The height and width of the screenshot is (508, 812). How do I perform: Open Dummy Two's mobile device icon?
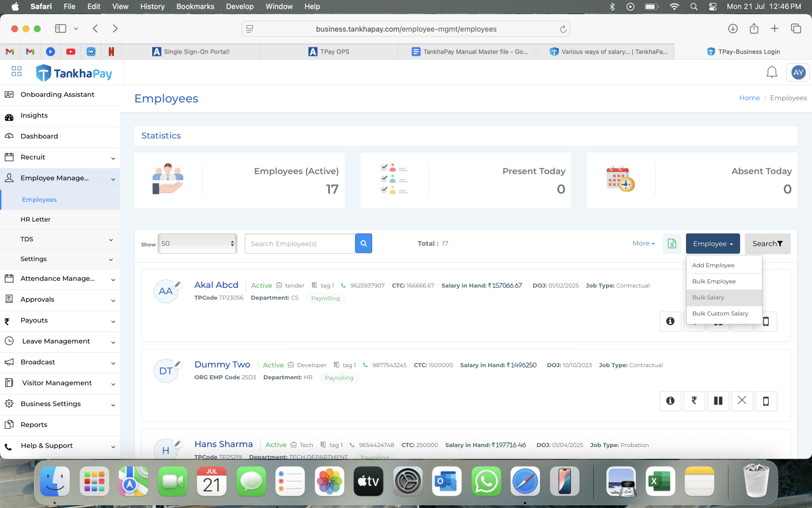(766, 401)
